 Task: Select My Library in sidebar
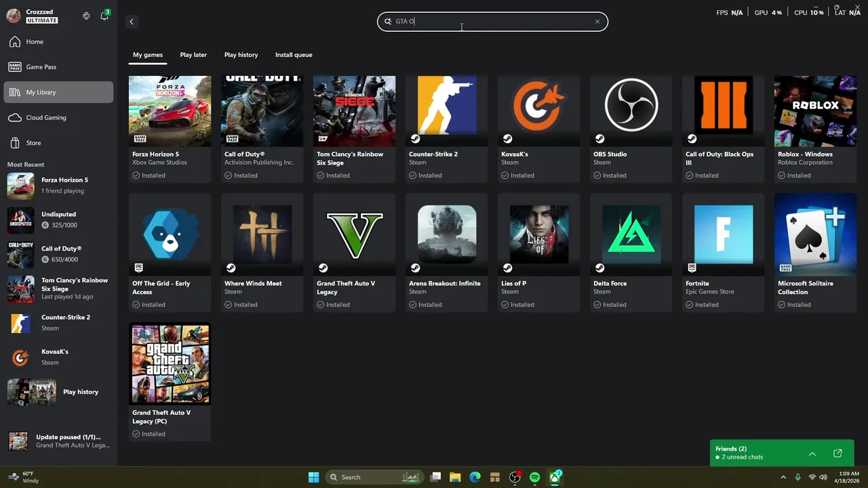58,92
